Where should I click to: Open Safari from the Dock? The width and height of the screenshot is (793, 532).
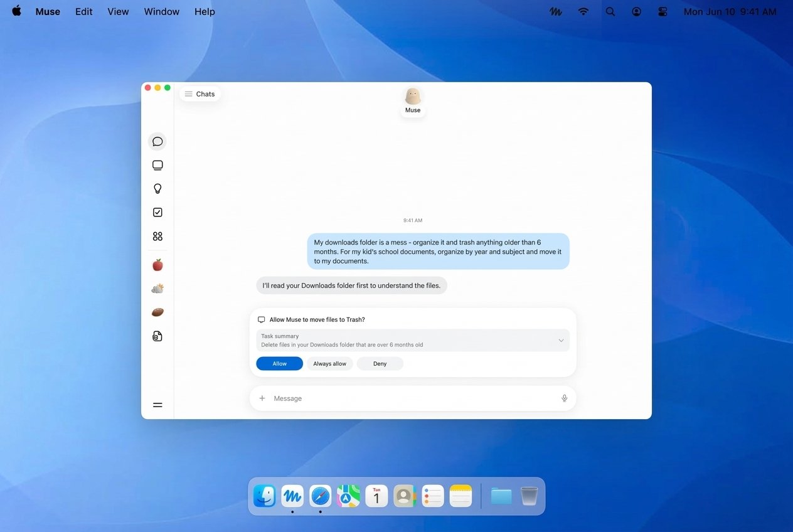point(321,496)
